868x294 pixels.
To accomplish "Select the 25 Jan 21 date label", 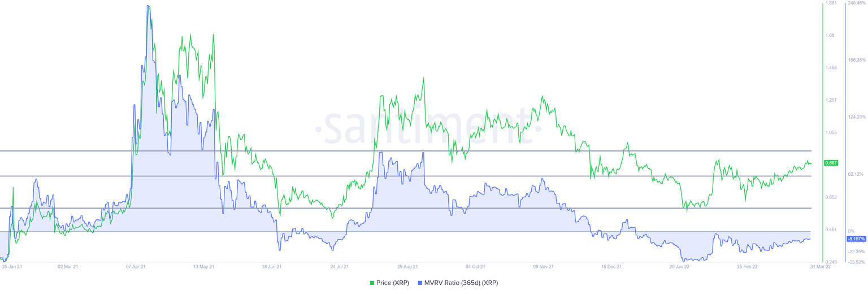I will tap(12, 266).
